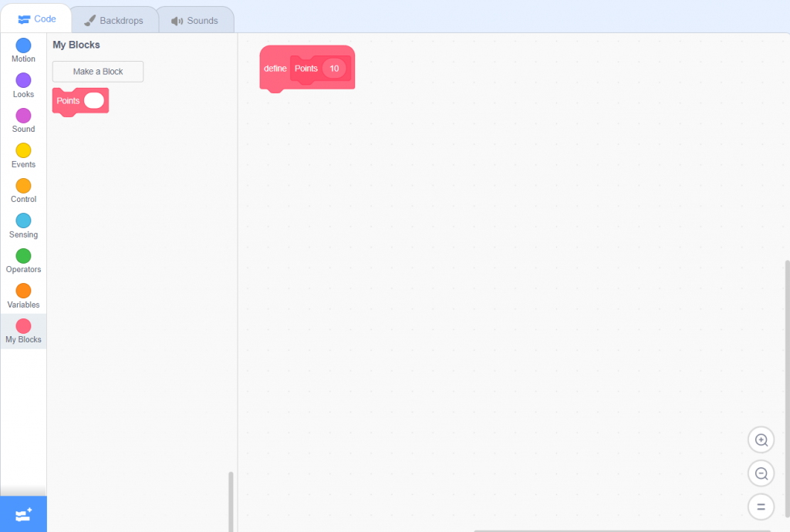Select the Operators blocks category
The height and width of the screenshot is (532, 790).
coord(23,261)
